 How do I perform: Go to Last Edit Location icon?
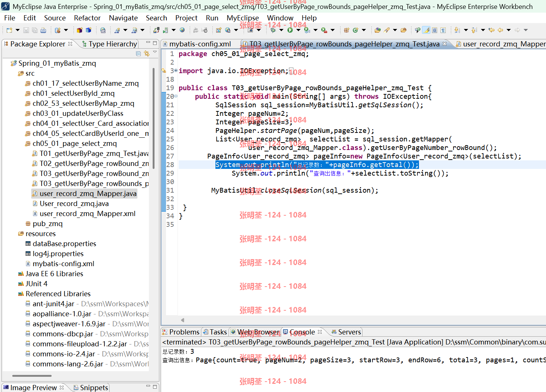(x=491, y=30)
